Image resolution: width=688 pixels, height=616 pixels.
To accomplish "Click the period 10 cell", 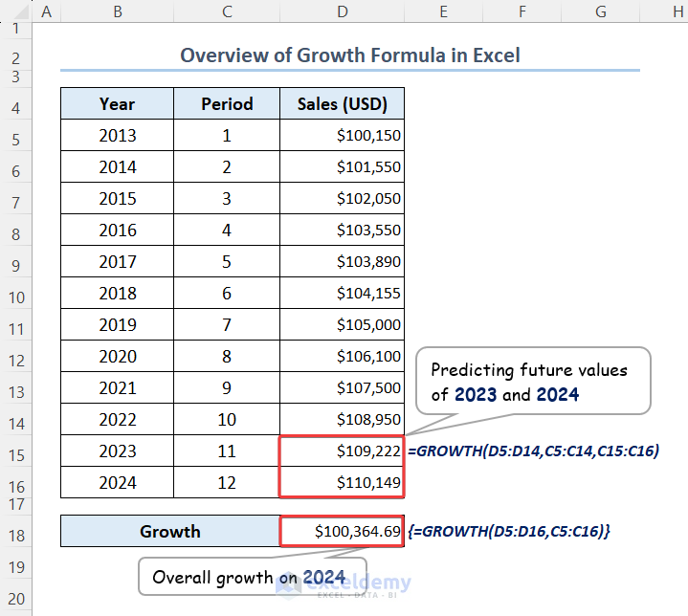I will pyautogui.click(x=227, y=420).
